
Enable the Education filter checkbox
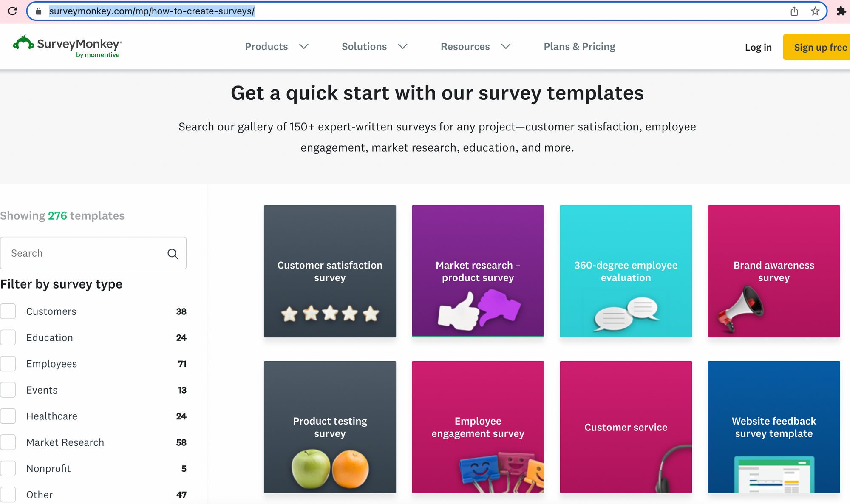8,338
